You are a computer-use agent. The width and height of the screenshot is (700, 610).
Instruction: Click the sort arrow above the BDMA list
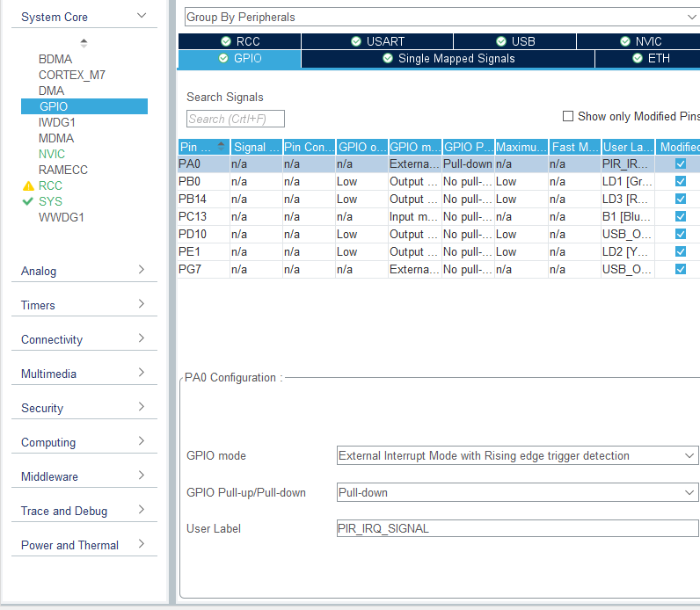tap(84, 42)
